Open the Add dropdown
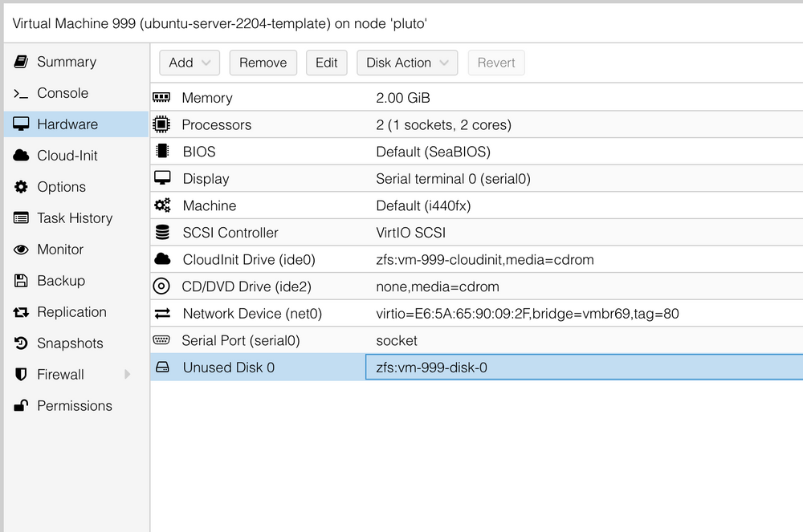 click(x=190, y=63)
